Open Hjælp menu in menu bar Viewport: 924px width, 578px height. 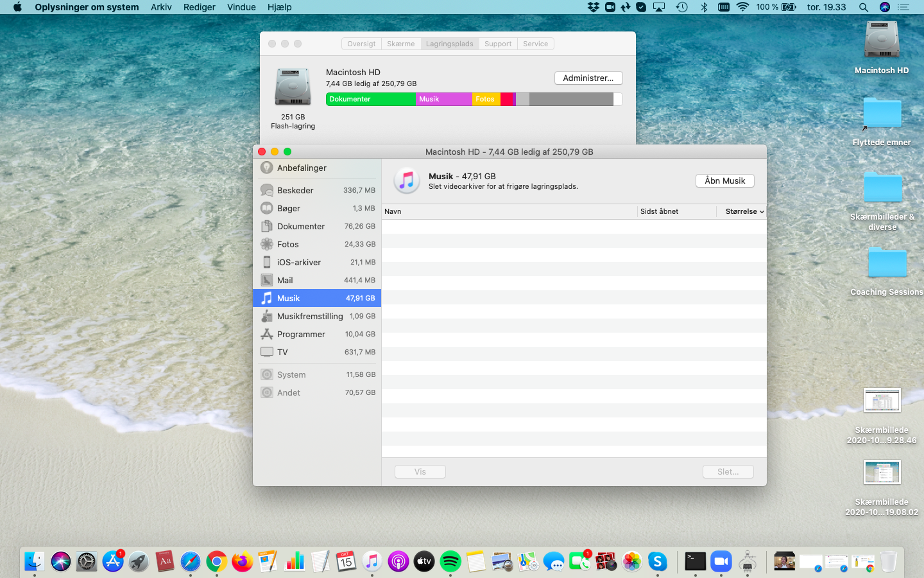click(x=279, y=7)
